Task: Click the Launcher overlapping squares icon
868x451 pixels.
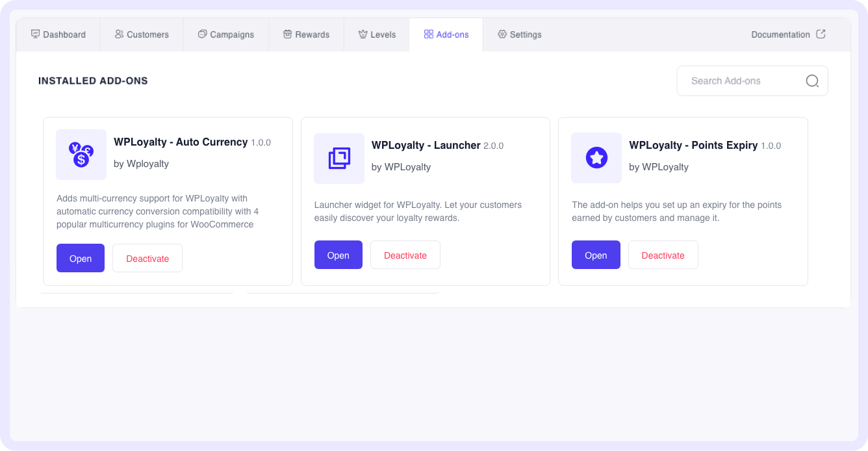Action: (x=339, y=159)
